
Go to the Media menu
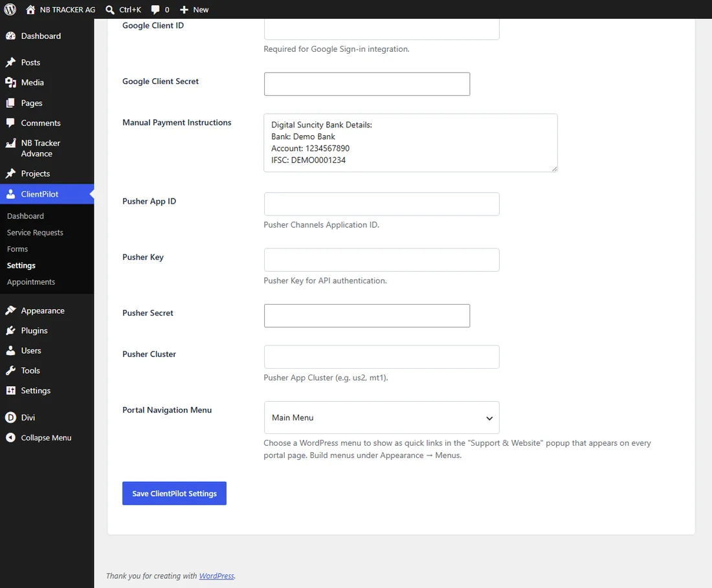point(47,82)
